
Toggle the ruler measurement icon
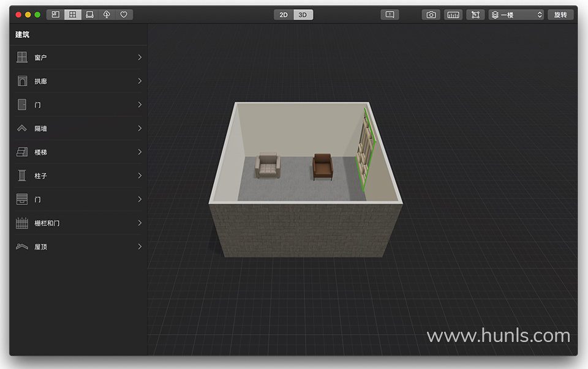pyautogui.click(x=453, y=15)
